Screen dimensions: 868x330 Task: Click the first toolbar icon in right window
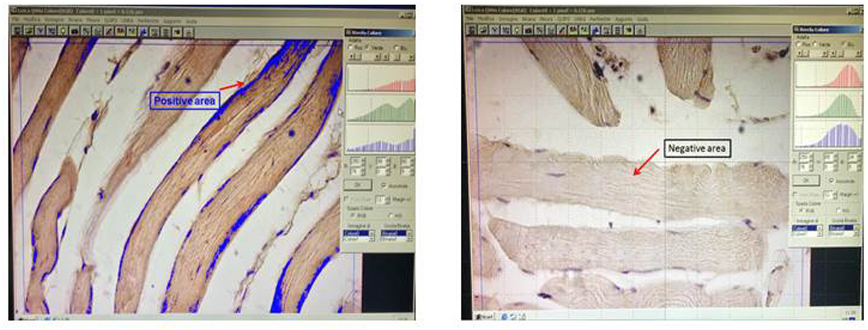pyautogui.click(x=472, y=30)
